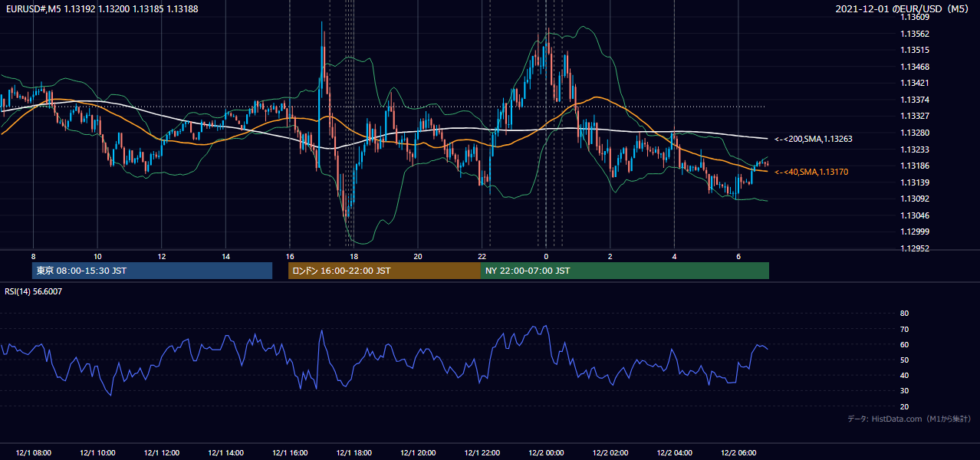The width and height of the screenshot is (980, 460).
Task: Click price level 1.13327 on the axis
Action: [914, 116]
